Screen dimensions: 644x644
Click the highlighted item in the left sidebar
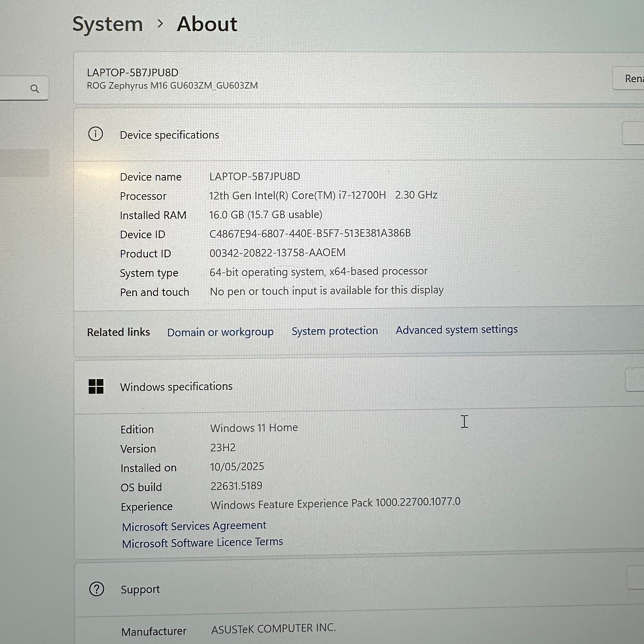pos(24,163)
